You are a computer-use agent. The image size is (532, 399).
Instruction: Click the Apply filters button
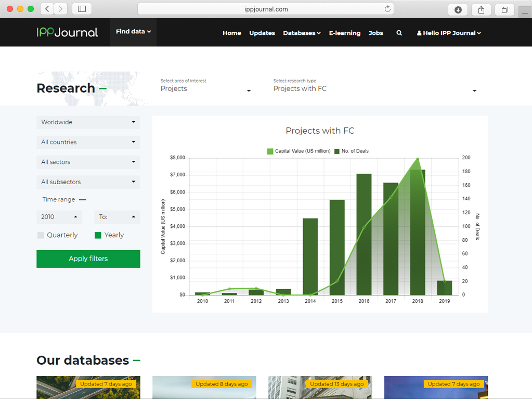(x=88, y=259)
